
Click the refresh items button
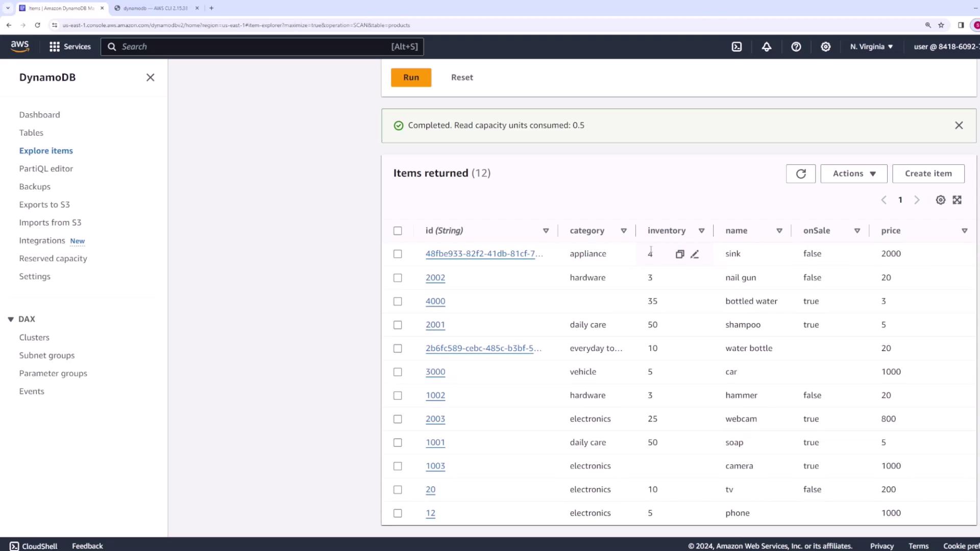(800, 173)
